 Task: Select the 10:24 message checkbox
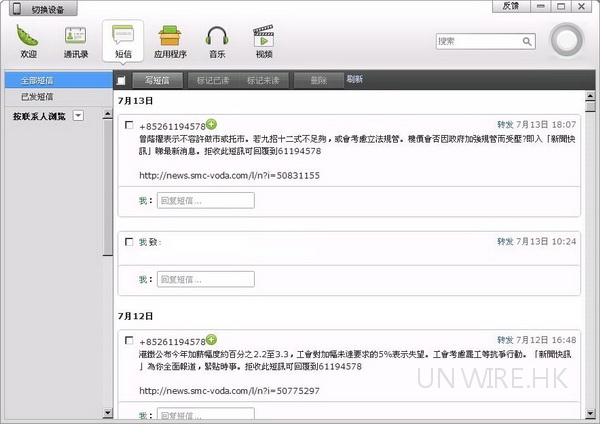[x=129, y=242]
